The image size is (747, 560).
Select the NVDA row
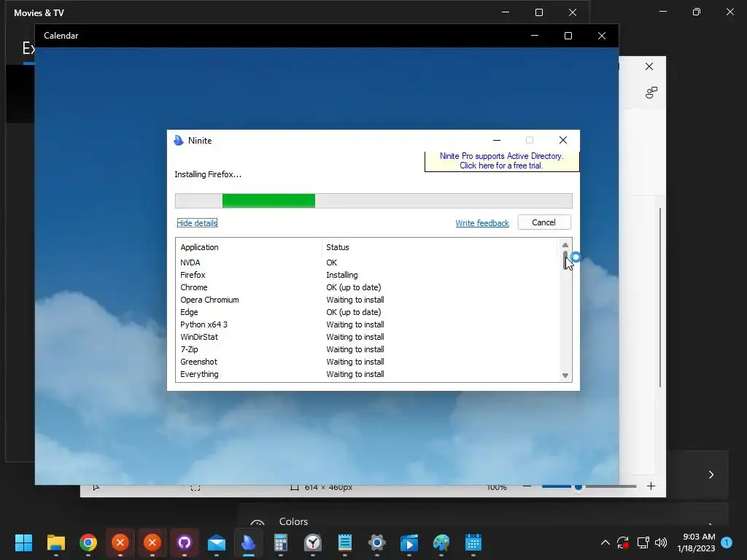[367, 262]
